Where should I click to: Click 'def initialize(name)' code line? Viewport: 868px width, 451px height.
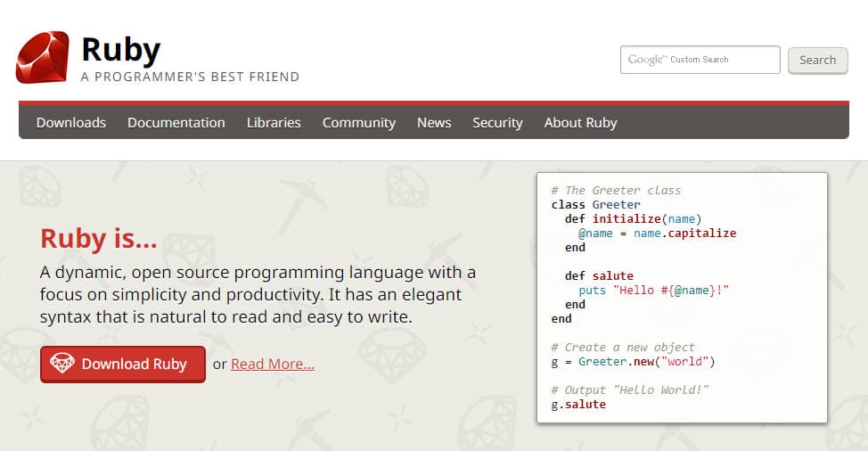(x=634, y=219)
